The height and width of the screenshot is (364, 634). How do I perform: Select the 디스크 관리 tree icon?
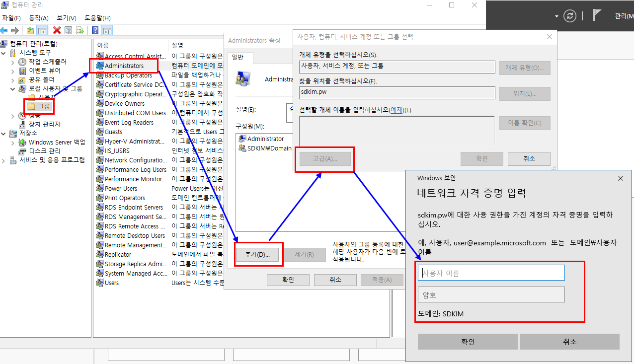[x=22, y=151]
